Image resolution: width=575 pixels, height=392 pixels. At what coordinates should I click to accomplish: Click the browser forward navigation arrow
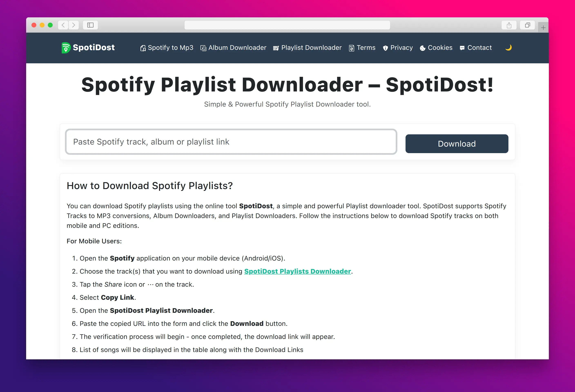tap(74, 25)
